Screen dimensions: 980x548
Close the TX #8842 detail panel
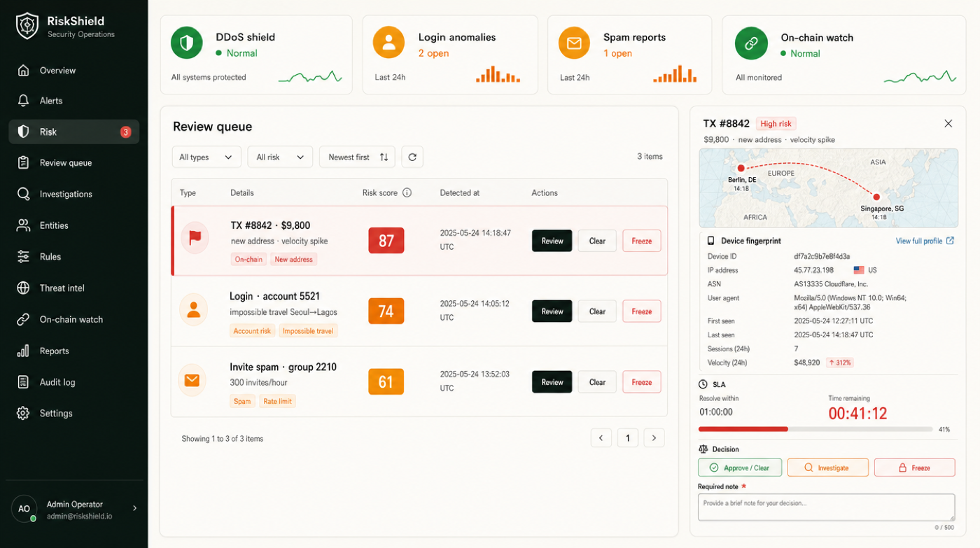[948, 124]
